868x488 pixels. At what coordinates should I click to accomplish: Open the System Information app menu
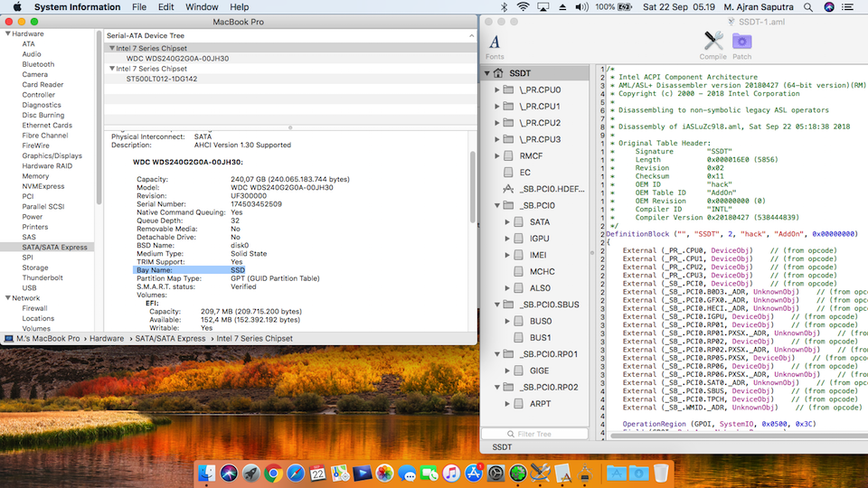pyautogui.click(x=77, y=7)
